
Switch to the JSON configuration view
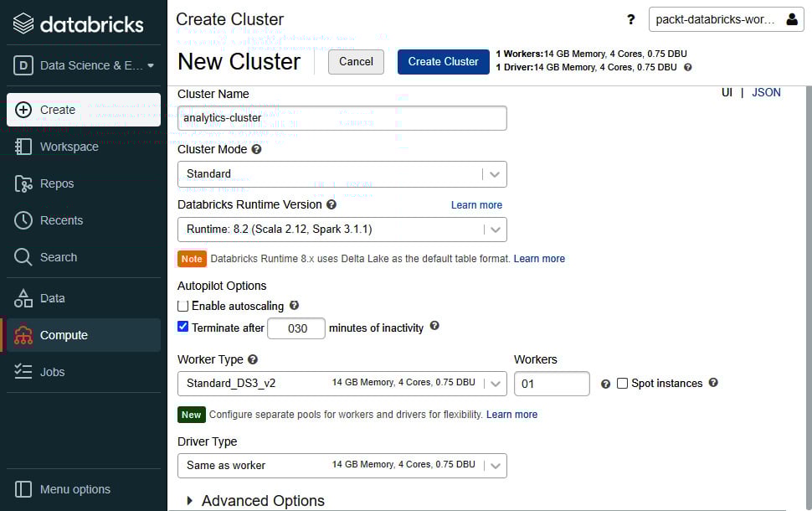tap(766, 92)
